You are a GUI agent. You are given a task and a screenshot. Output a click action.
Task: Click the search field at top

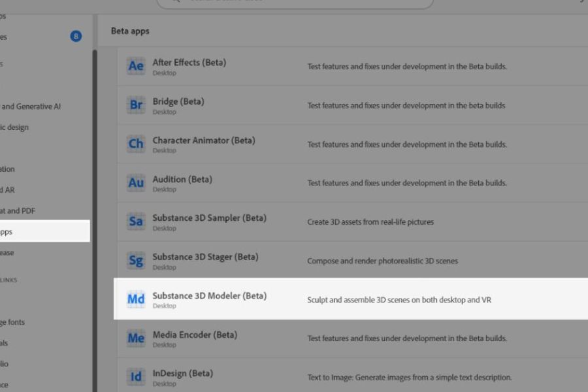[x=295, y=3]
